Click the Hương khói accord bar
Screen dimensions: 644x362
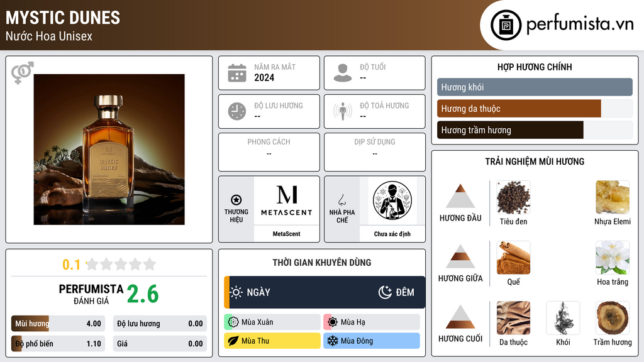535,87
